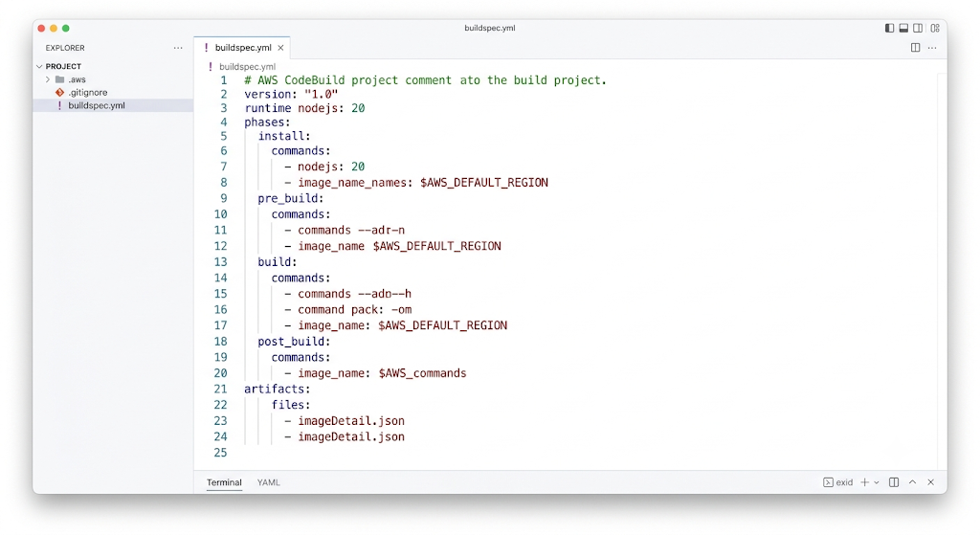Click the build: key on line 13
Image resolution: width=980 pixels, height=535 pixels.
(x=278, y=262)
